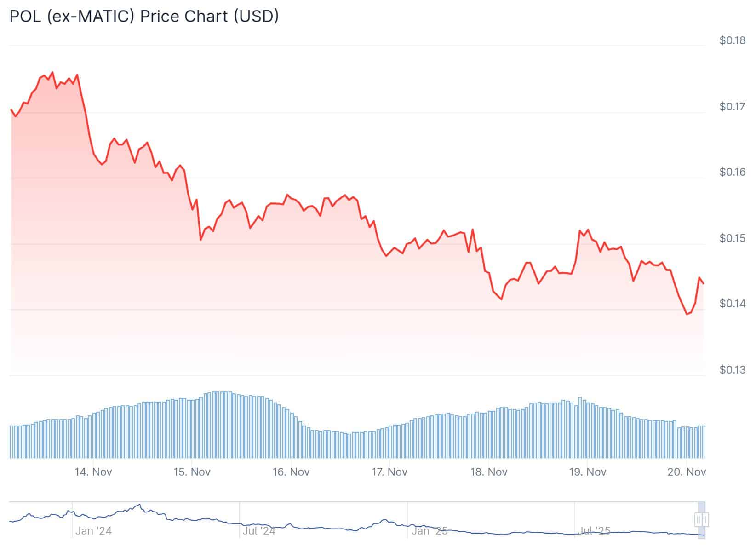Click the $0.15 price level label

(733, 238)
